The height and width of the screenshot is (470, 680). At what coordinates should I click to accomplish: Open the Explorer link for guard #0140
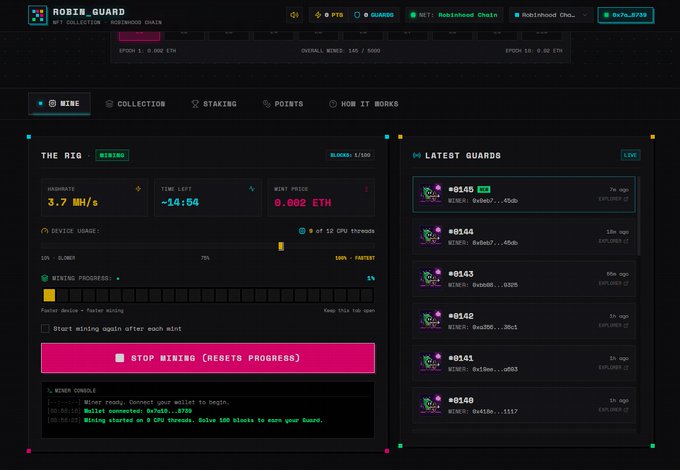click(x=613, y=410)
